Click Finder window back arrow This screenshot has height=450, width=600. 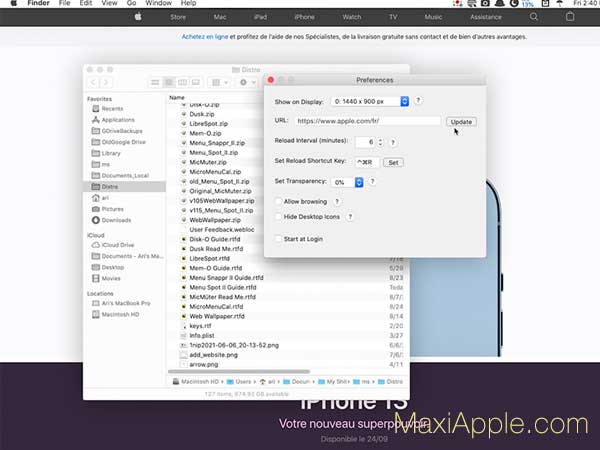pyautogui.click(x=93, y=82)
